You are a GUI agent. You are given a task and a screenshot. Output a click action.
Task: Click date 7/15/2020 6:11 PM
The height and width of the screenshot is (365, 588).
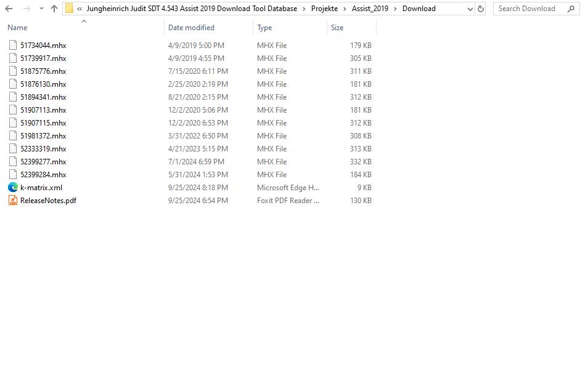coord(198,71)
